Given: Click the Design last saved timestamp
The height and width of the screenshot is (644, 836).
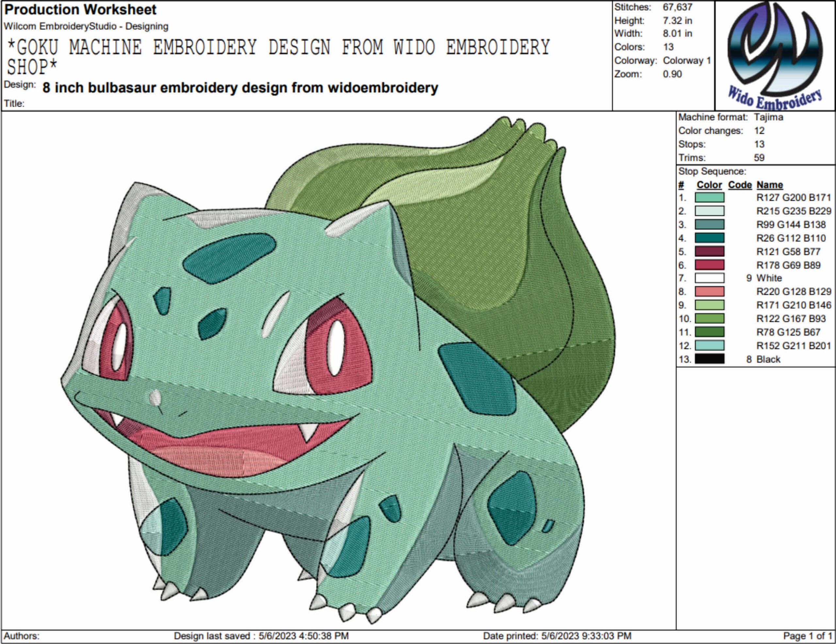Looking at the screenshot, I should 261,636.
